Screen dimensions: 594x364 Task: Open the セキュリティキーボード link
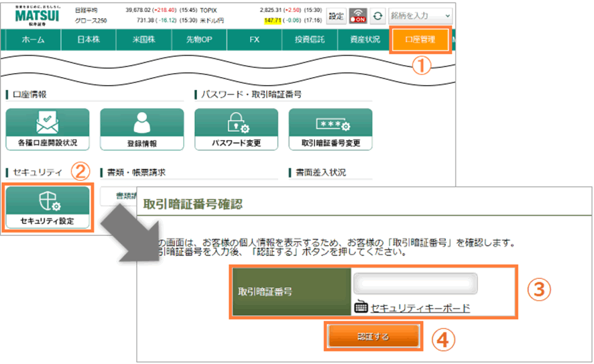pyautogui.click(x=420, y=308)
